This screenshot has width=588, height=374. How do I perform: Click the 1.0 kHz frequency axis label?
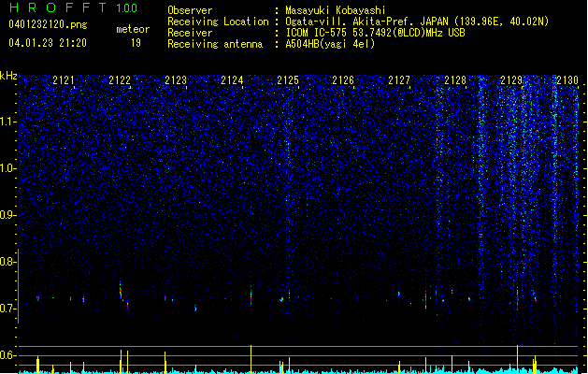7,168
